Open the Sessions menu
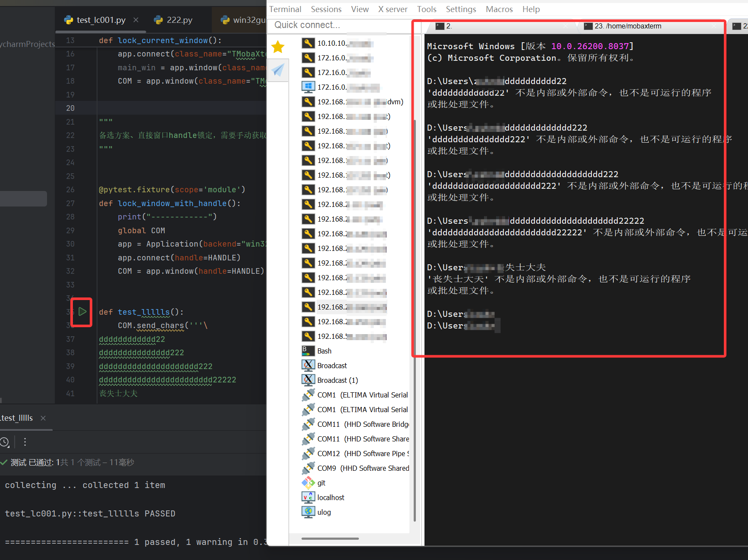Image resolution: width=748 pixels, height=560 pixels. click(x=326, y=9)
